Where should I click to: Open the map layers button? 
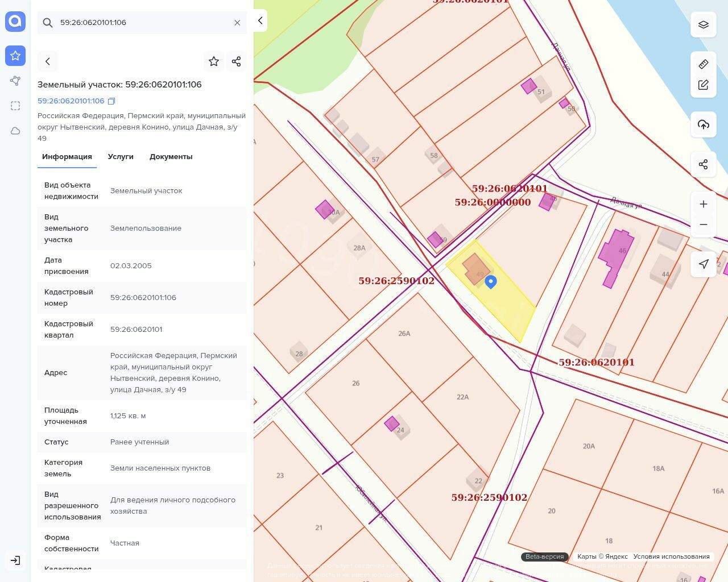(704, 25)
